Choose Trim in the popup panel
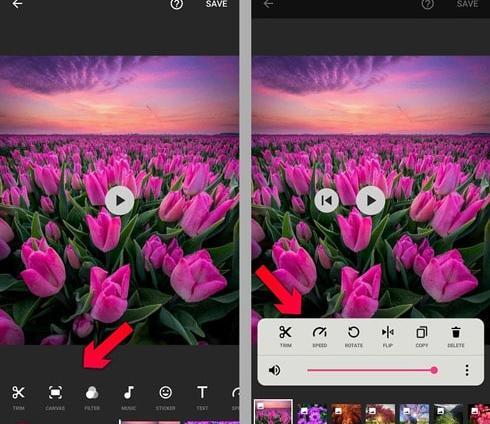This screenshot has width=490, height=424. [285, 337]
